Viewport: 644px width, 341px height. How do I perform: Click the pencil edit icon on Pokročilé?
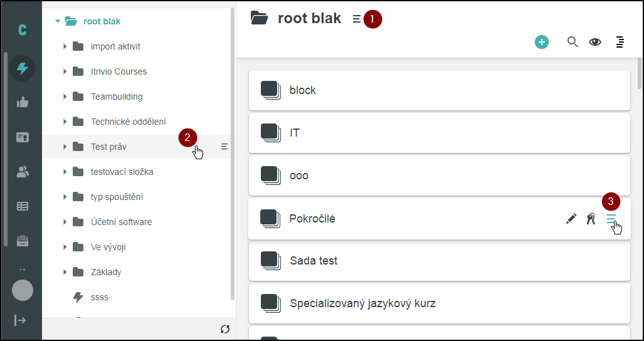571,219
